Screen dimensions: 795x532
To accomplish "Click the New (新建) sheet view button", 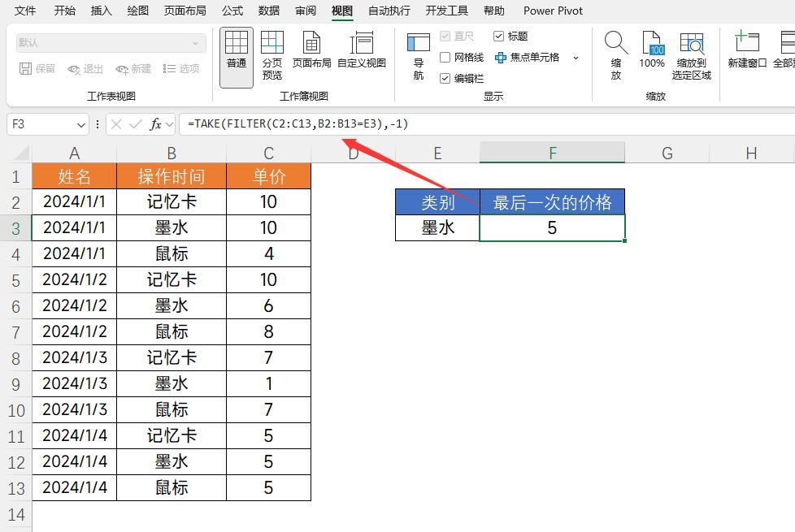I will 133,68.
